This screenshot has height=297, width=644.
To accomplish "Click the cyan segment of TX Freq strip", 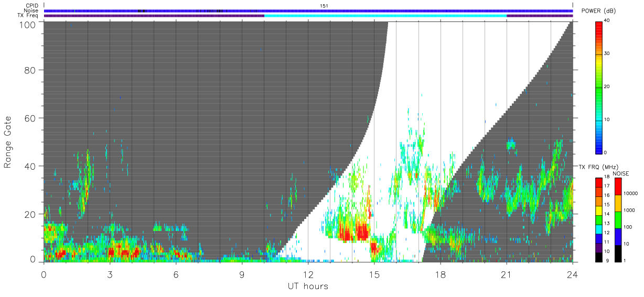I will [385, 16].
